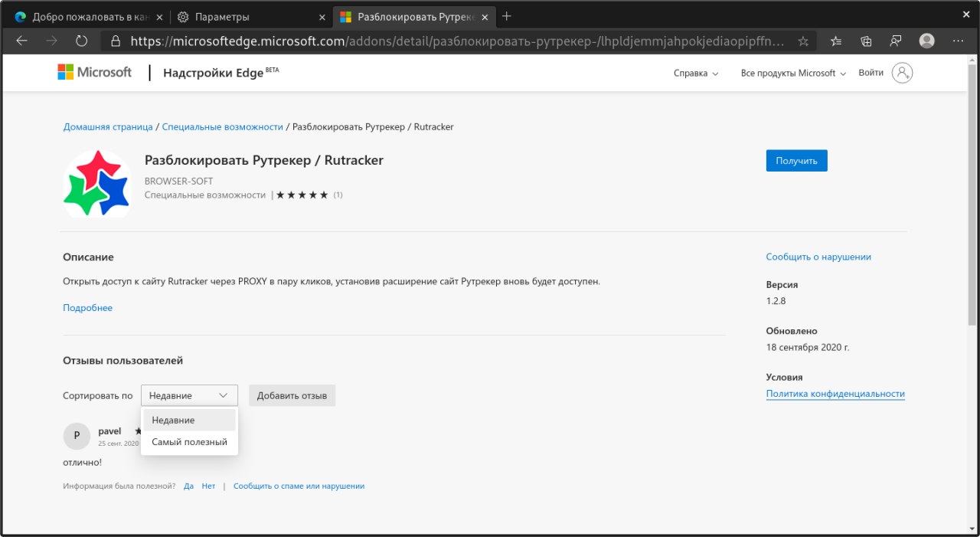Open the Сортировать по dropdown box

[189, 395]
